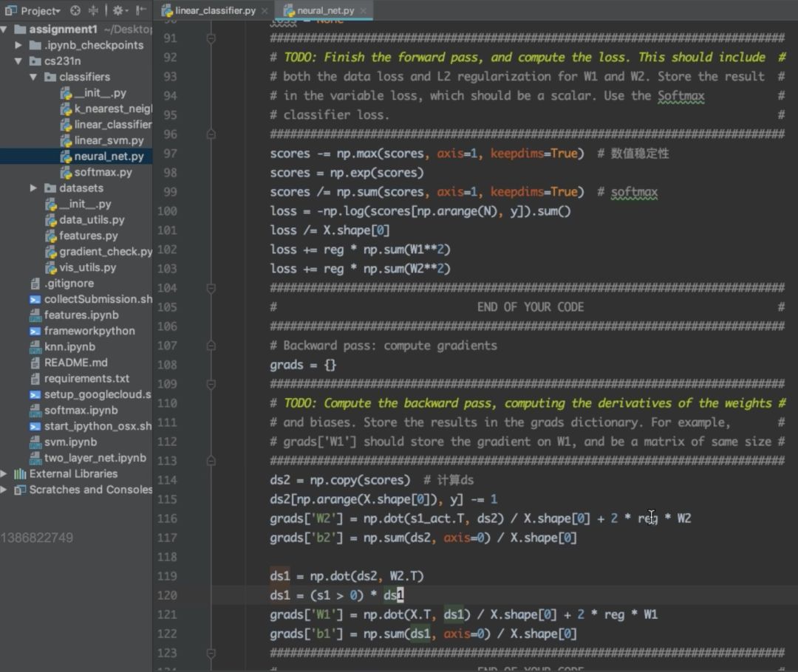Expand the .ipynb_checkpoints folder
Screen dimensions: 798x672
[x=18, y=45]
